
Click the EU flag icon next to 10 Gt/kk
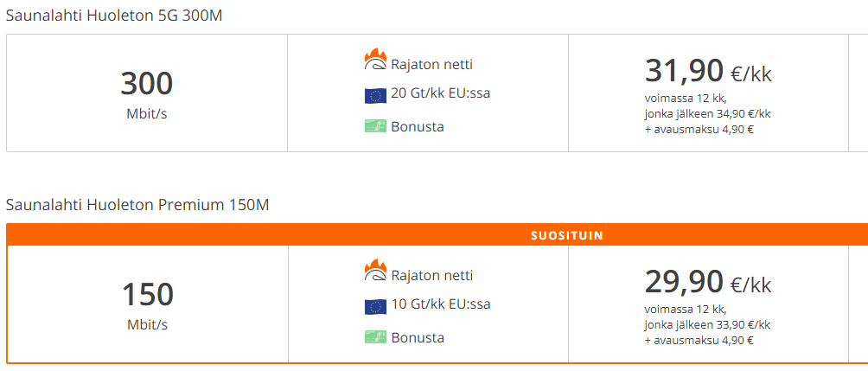coord(375,307)
